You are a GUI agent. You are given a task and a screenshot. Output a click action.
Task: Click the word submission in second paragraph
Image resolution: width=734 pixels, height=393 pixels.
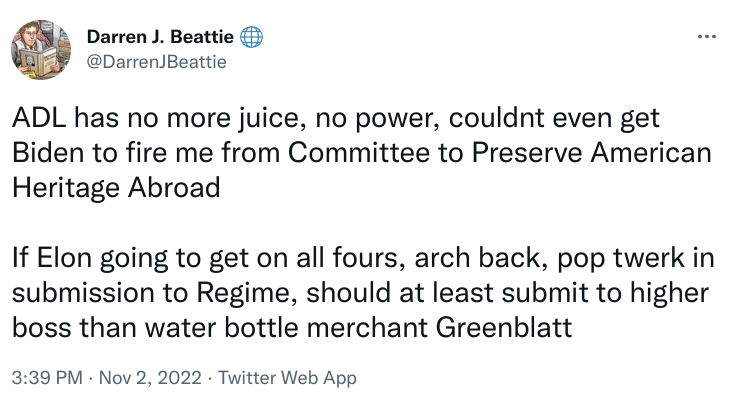83,293
